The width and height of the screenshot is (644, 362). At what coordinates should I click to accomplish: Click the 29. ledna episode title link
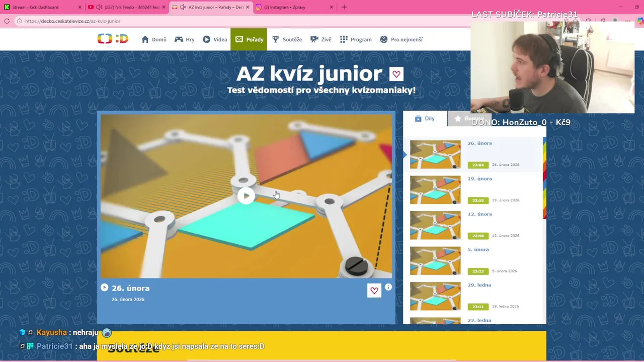(x=479, y=285)
